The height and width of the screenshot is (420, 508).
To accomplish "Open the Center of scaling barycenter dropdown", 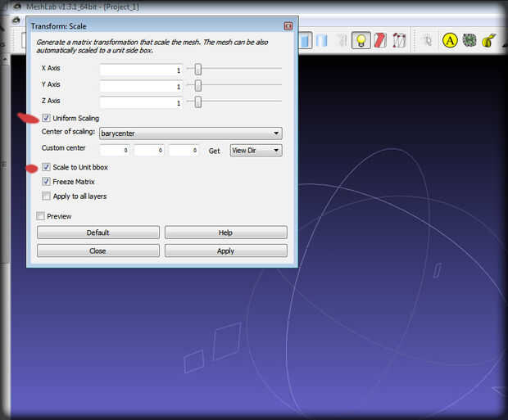I will coord(190,133).
